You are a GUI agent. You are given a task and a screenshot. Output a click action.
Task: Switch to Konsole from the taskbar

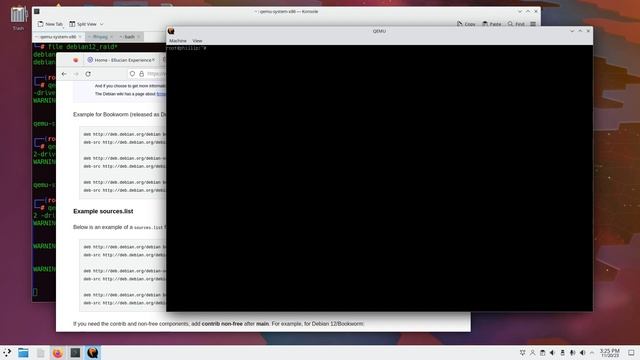tap(75, 353)
